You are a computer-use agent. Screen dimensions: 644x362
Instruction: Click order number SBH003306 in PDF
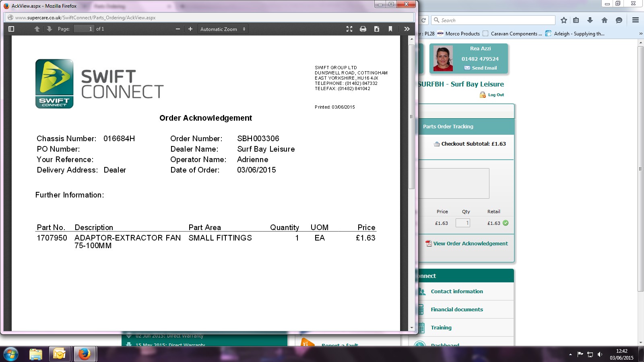point(258,139)
